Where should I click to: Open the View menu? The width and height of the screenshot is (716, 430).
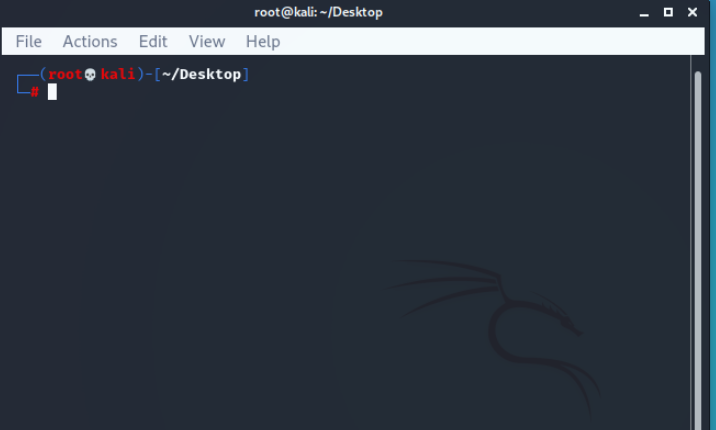pyautogui.click(x=207, y=42)
